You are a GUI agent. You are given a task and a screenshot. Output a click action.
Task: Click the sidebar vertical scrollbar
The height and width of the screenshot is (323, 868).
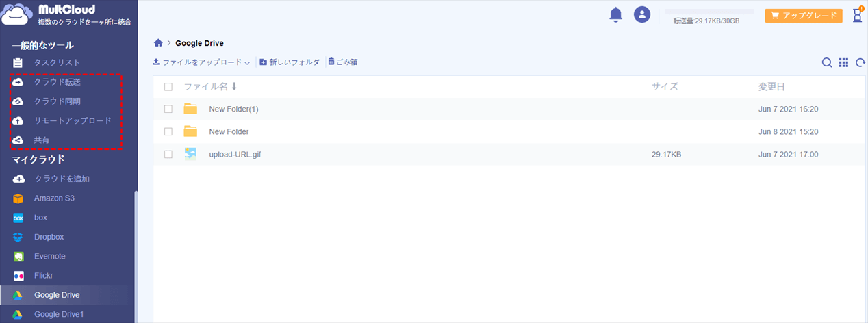(x=136, y=257)
